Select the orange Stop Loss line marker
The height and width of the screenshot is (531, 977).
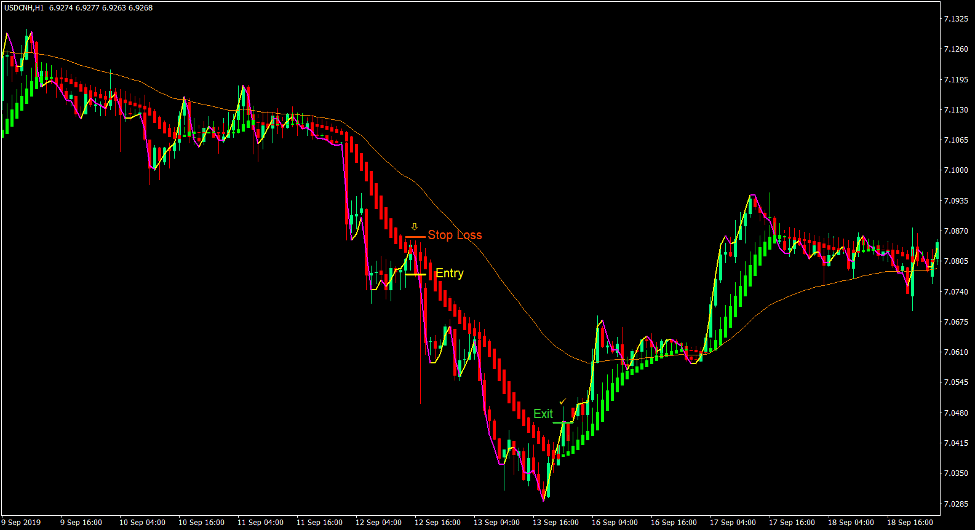coord(415,237)
